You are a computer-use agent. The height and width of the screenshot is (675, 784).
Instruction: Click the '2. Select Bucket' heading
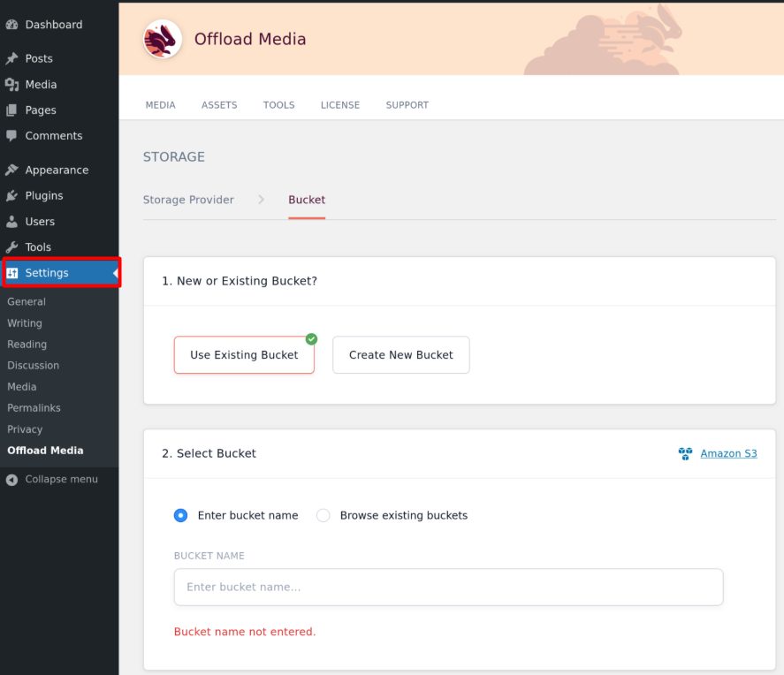(x=209, y=453)
